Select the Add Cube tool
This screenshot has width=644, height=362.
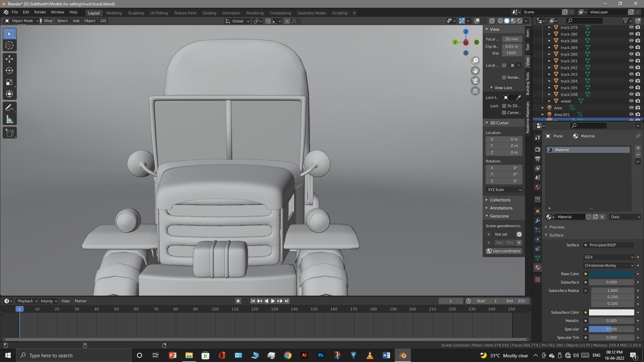[x=9, y=133]
